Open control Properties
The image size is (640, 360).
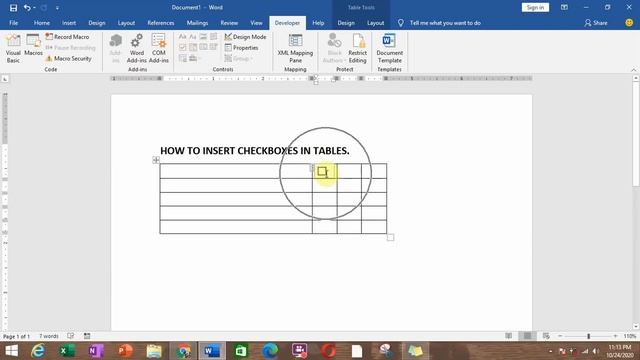[x=242, y=48]
